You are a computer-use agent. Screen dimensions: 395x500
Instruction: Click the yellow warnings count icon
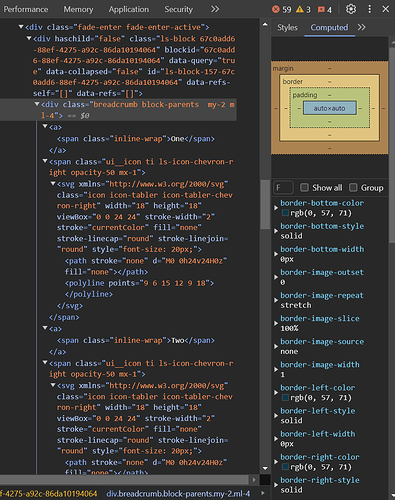[x=300, y=9]
